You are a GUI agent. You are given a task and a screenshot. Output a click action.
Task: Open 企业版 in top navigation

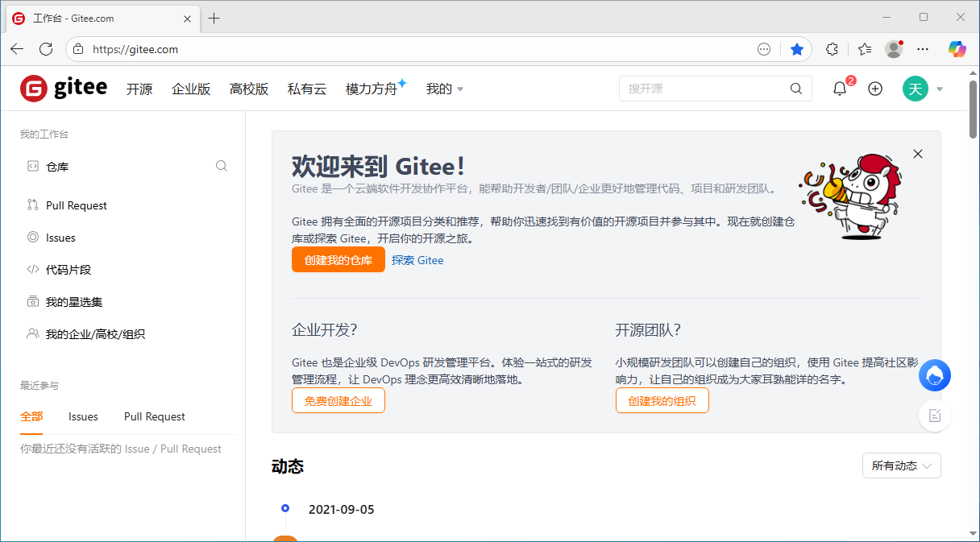point(191,89)
